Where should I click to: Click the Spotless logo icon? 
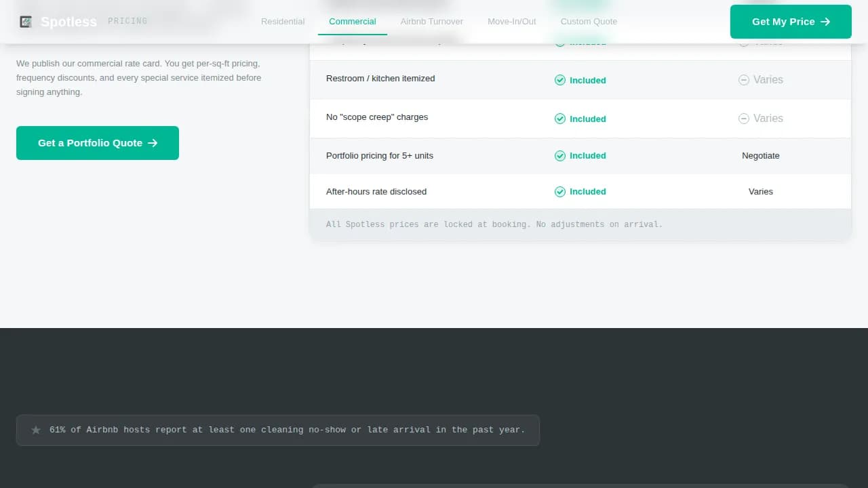point(26,21)
